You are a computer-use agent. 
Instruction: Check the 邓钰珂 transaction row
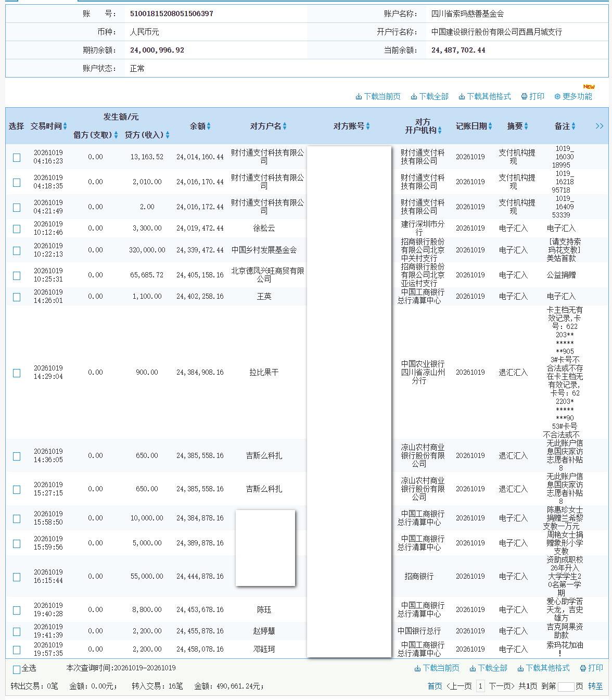pos(17,650)
